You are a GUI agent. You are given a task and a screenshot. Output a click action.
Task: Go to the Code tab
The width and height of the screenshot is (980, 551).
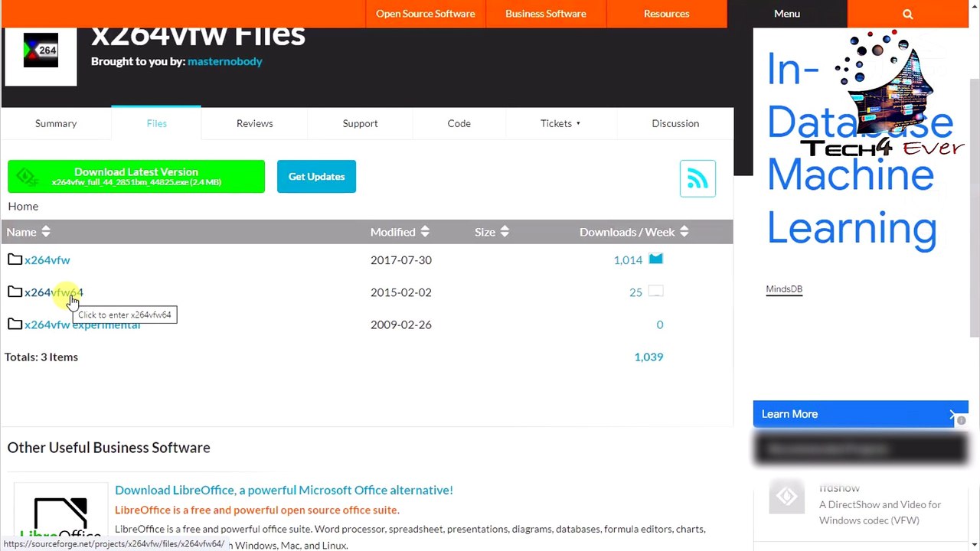(459, 123)
